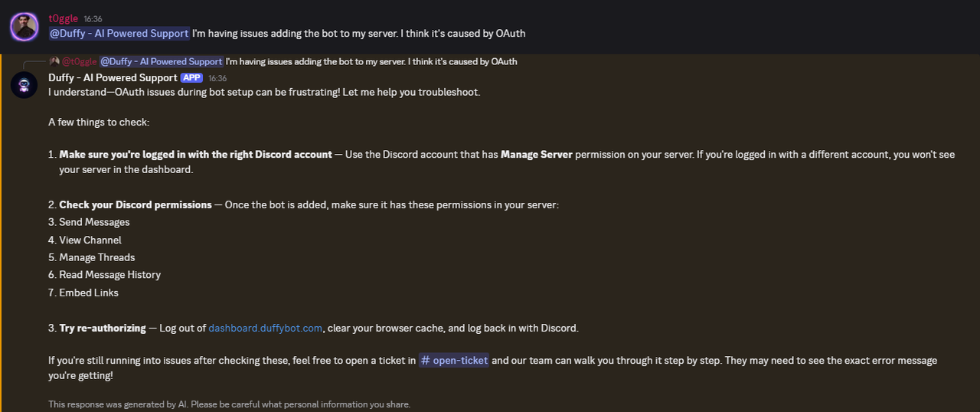Click the hash icon in the open-ticket mention

(425, 360)
